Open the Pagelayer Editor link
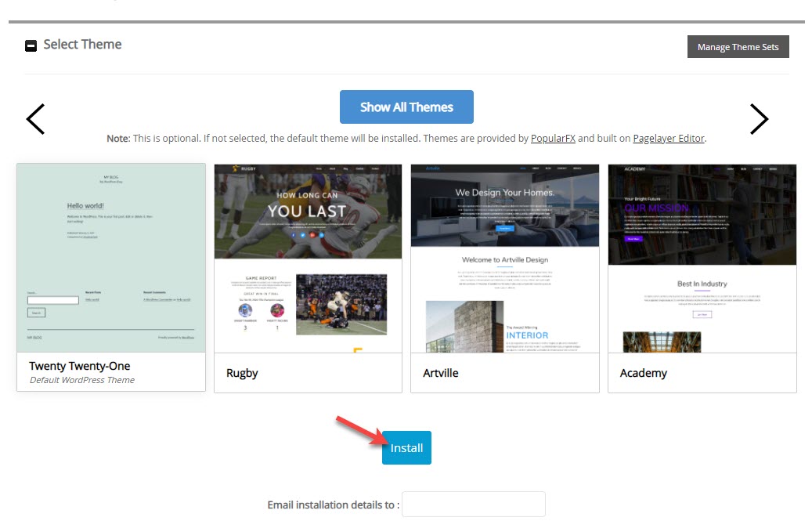Image resolution: width=812 pixels, height=521 pixels. pyautogui.click(x=668, y=138)
